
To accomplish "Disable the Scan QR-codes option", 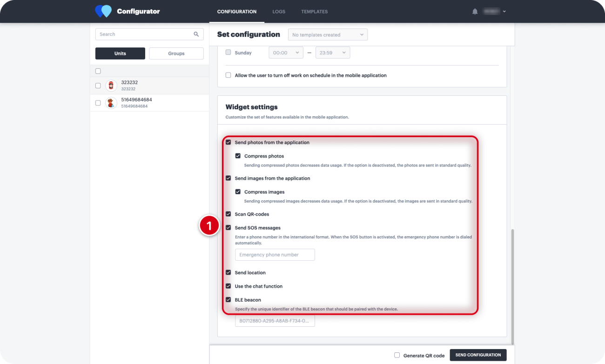I will point(228,214).
